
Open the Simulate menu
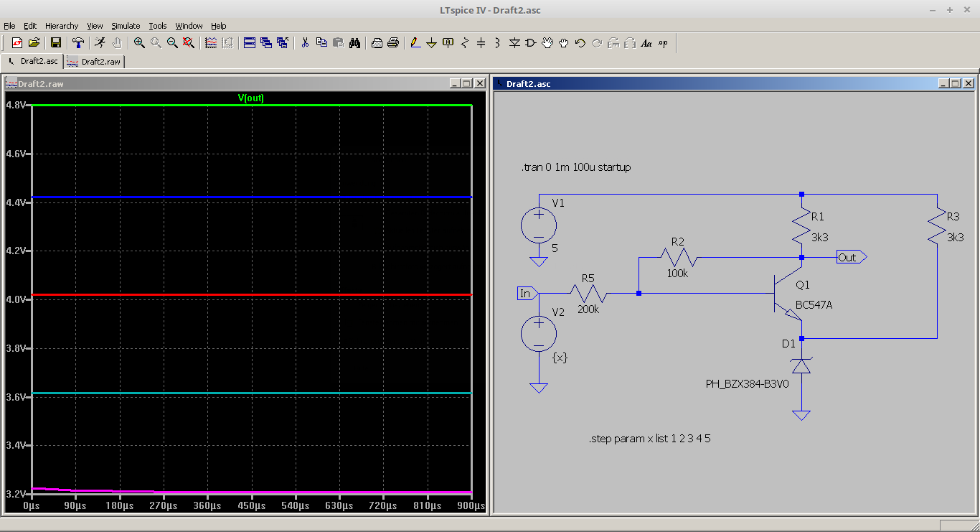126,26
